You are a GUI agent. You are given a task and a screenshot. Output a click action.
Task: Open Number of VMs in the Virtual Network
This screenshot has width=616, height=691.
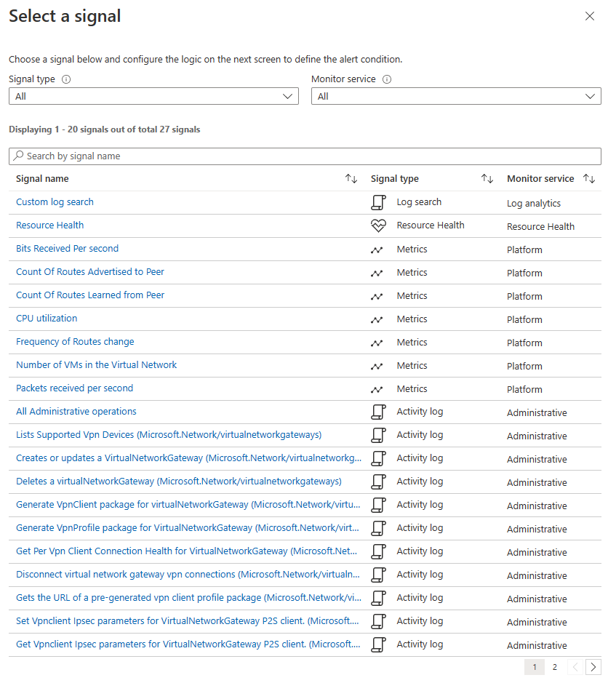coord(96,364)
